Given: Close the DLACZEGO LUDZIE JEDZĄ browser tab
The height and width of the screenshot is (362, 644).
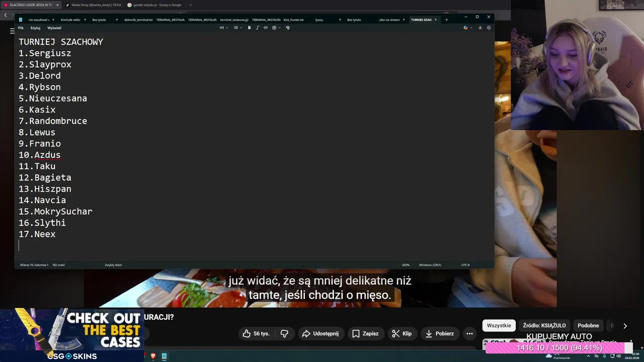Looking at the screenshot, I should pyautogui.click(x=57, y=5).
